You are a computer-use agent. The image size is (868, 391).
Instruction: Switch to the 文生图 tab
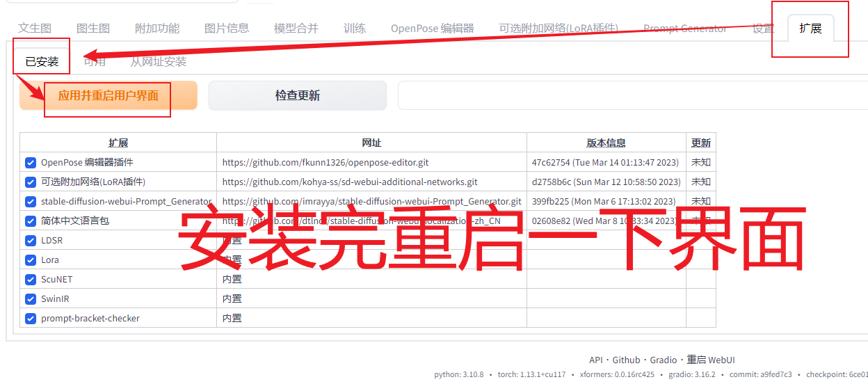pos(35,29)
